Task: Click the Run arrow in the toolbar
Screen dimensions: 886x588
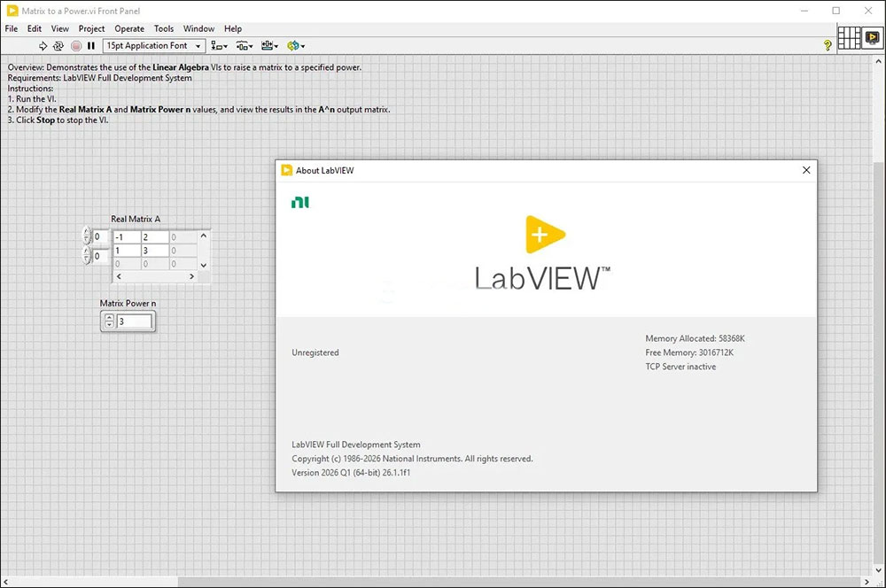Action: (x=43, y=46)
